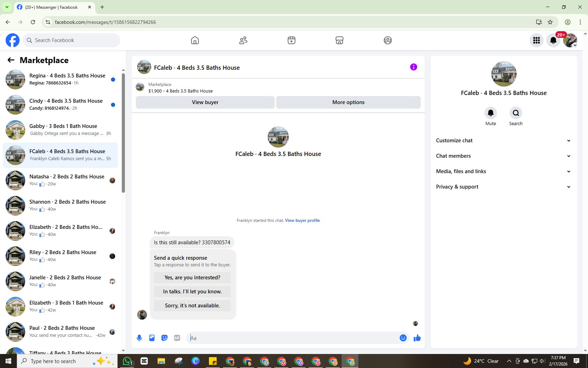This screenshot has height=368, width=588.
Task: Open Janelle 2 Beds 2 Baths conversation
Action: (61, 281)
